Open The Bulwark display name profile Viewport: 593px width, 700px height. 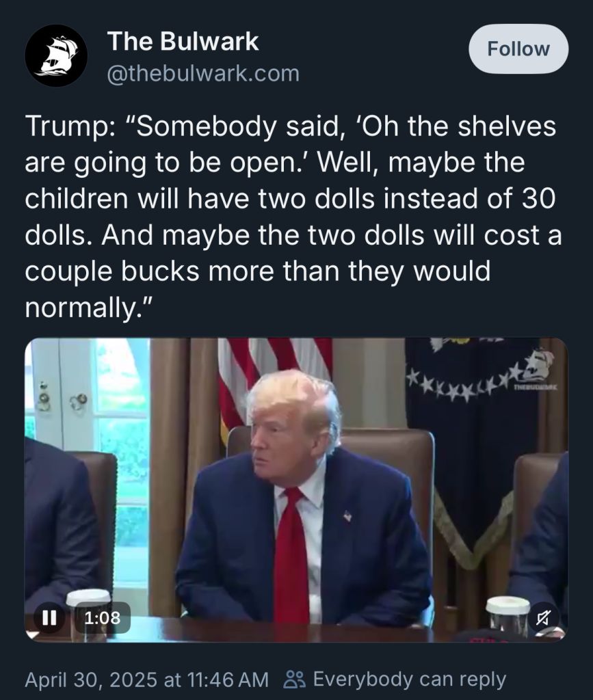[x=183, y=42]
